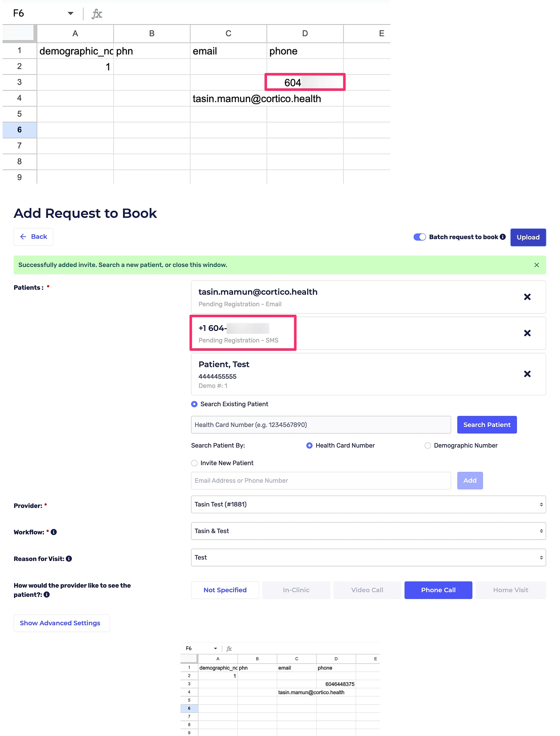
Task: Click the Reason for Visit info icon
Action: click(69, 559)
